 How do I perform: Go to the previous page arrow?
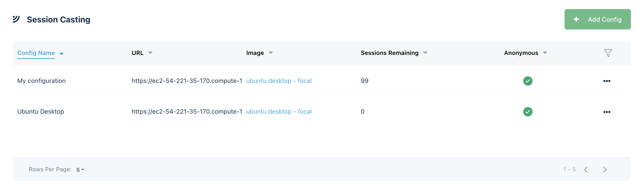click(586, 170)
